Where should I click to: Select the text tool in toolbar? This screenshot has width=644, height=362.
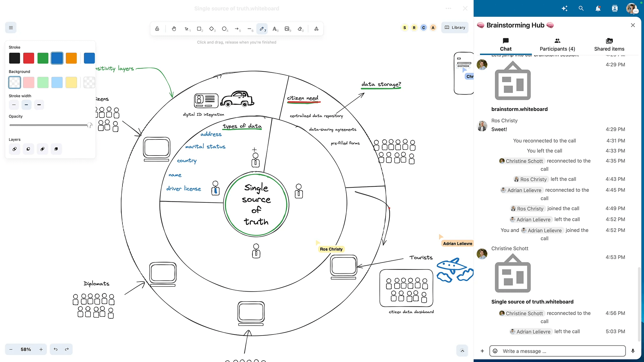pyautogui.click(x=274, y=29)
